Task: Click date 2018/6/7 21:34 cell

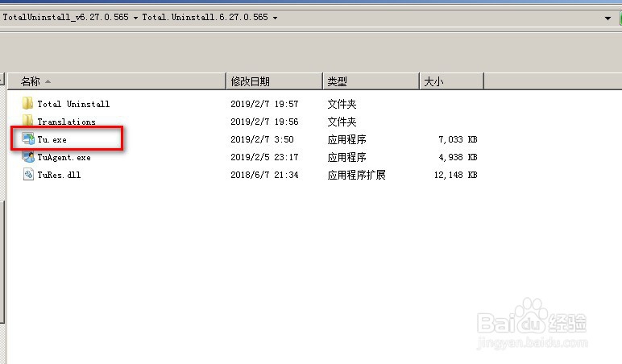Action: [x=264, y=175]
